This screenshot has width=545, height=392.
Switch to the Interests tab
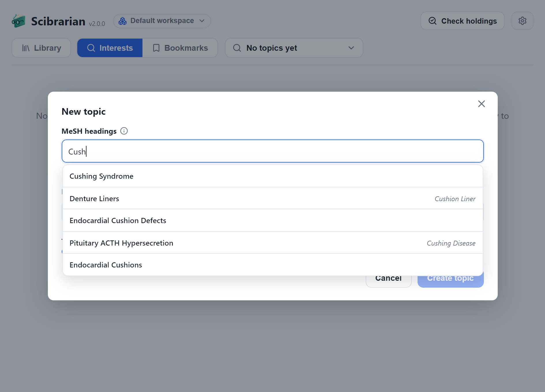(110, 48)
